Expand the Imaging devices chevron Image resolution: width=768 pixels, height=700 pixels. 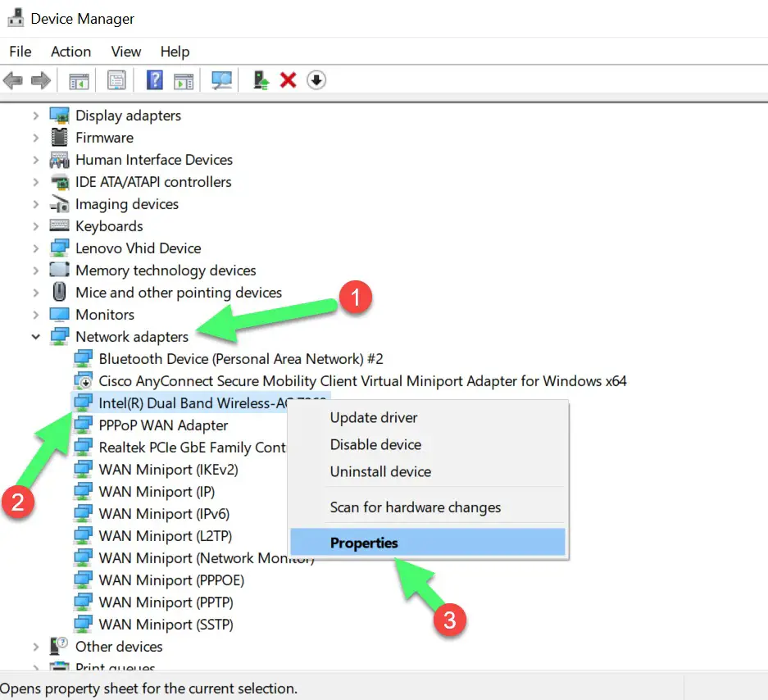pos(36,204)
